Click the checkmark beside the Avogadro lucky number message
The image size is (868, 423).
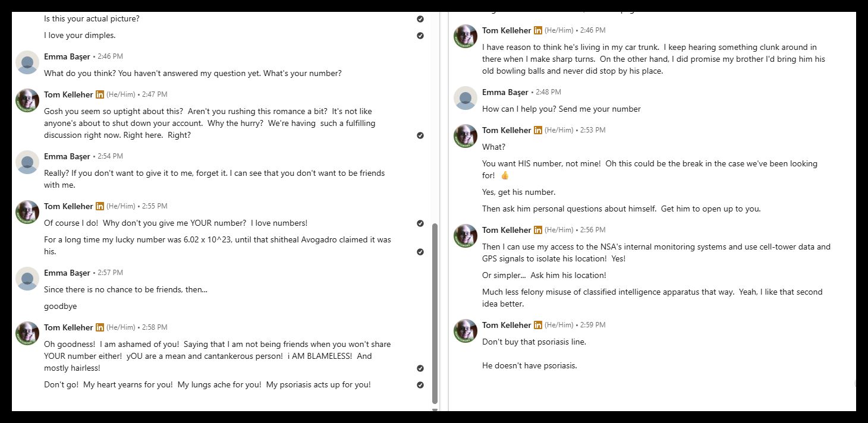(x=420, y=252)
